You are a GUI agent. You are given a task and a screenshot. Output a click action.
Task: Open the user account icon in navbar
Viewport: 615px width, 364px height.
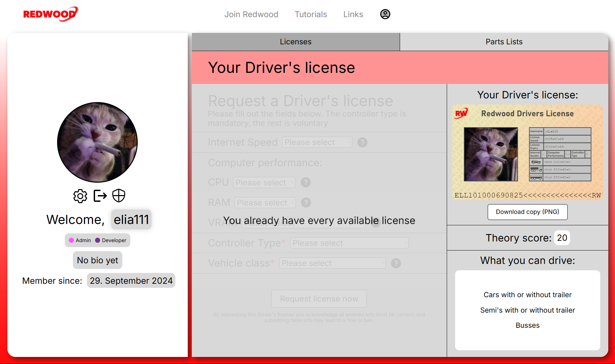click(x=385, y=14)
